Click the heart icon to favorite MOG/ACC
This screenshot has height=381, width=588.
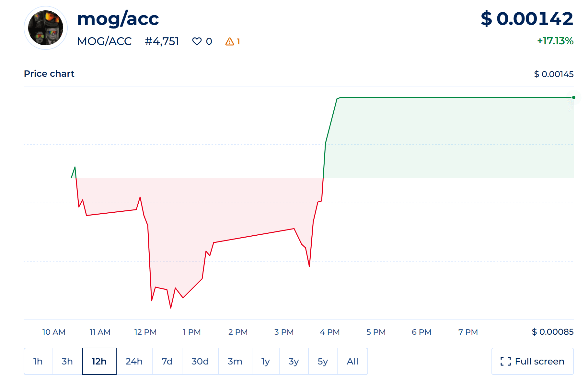(x=198, y=41)
